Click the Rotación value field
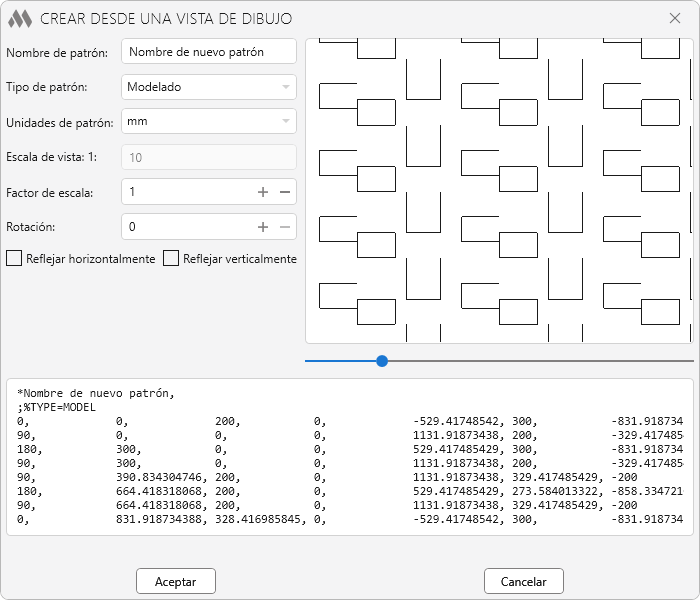Viewport: 700px width, 600px height. coord(187,227)
